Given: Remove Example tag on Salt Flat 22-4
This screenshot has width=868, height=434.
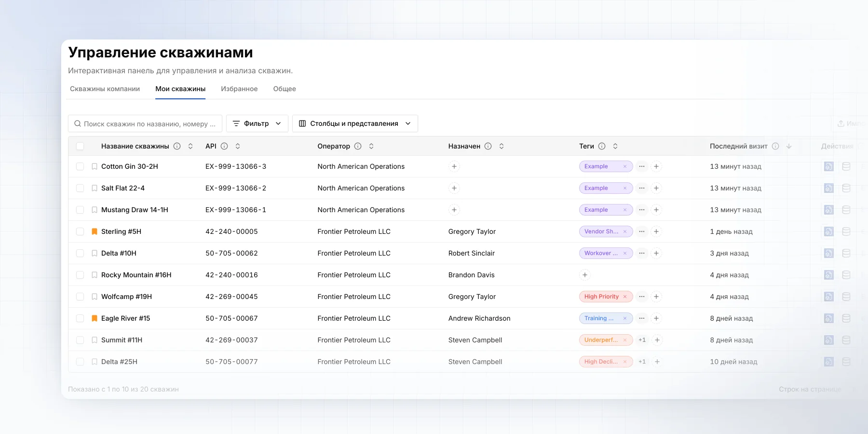Looking at the screenshot, I should click(625, 188).
